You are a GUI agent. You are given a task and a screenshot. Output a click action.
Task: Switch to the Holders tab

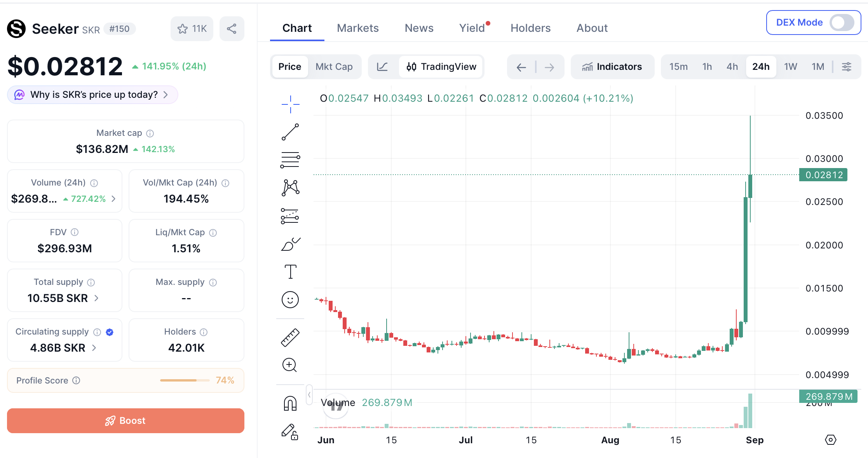click(x=530, y=28)
